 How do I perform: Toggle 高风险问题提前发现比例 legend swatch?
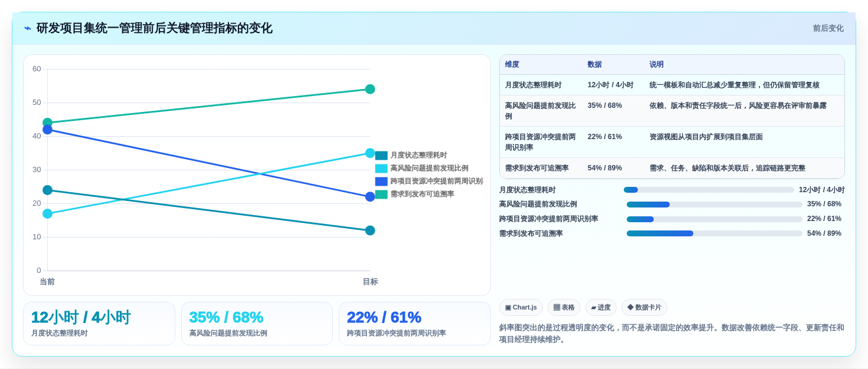(x=381, y=169)
